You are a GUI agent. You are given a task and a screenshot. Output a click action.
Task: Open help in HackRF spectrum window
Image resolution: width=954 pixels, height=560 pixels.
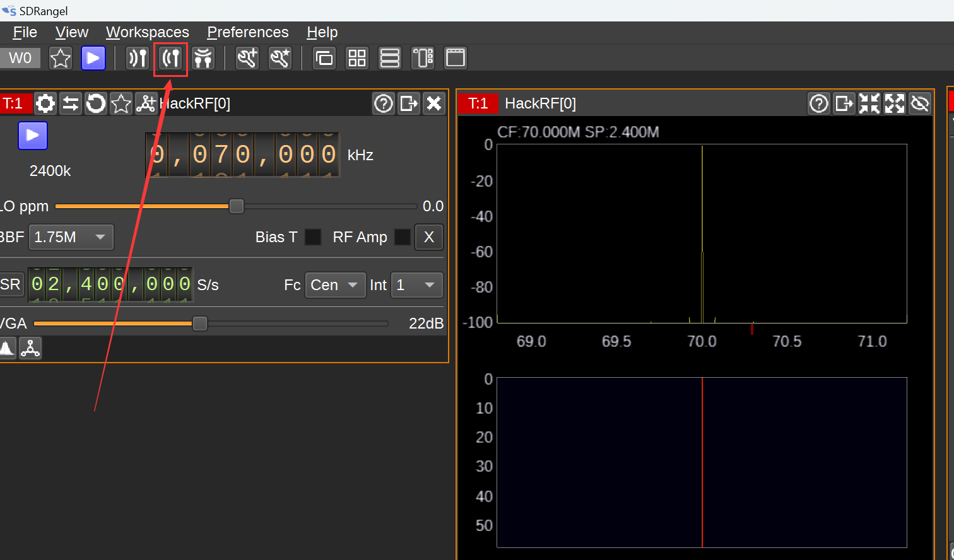pos(819,103)
